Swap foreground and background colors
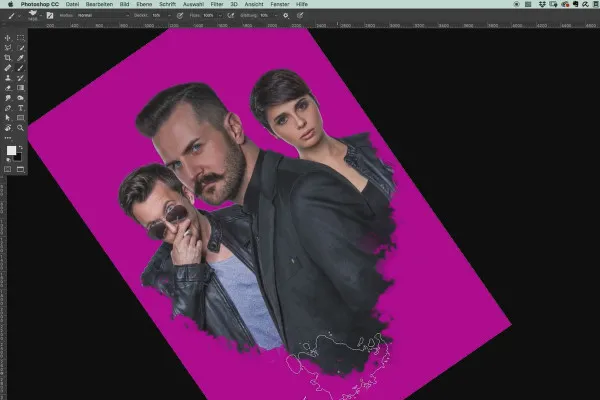The image size is (600, 400). coord(21,147)
